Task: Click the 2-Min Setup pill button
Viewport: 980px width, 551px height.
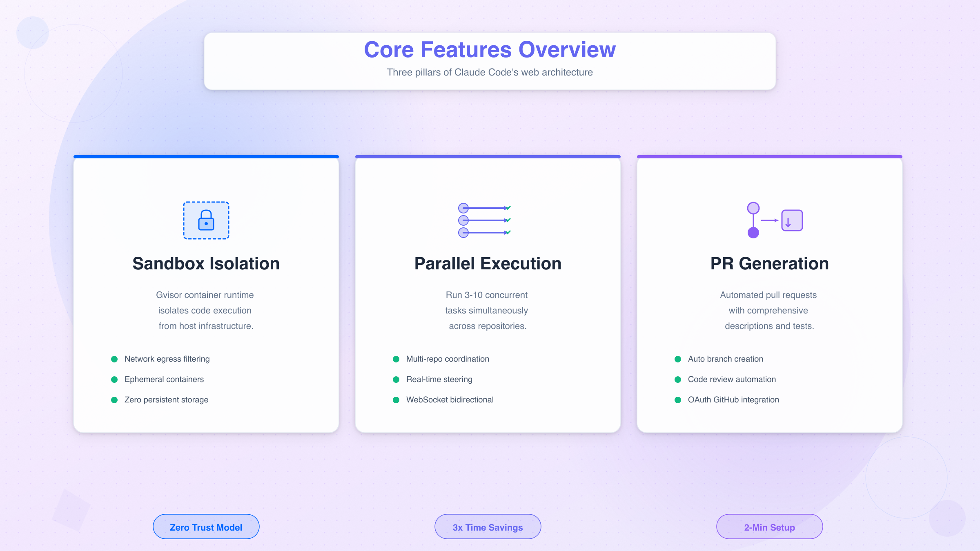Action: pos(769,527)
